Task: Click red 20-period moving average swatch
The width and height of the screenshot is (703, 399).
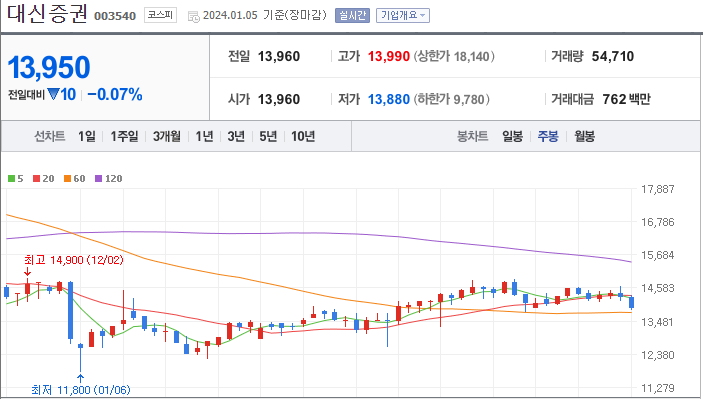Action: 37,178
